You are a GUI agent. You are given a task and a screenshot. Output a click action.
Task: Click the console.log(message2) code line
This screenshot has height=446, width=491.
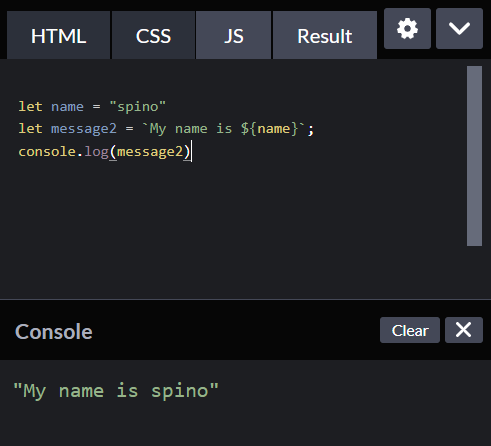coord(105,152)
